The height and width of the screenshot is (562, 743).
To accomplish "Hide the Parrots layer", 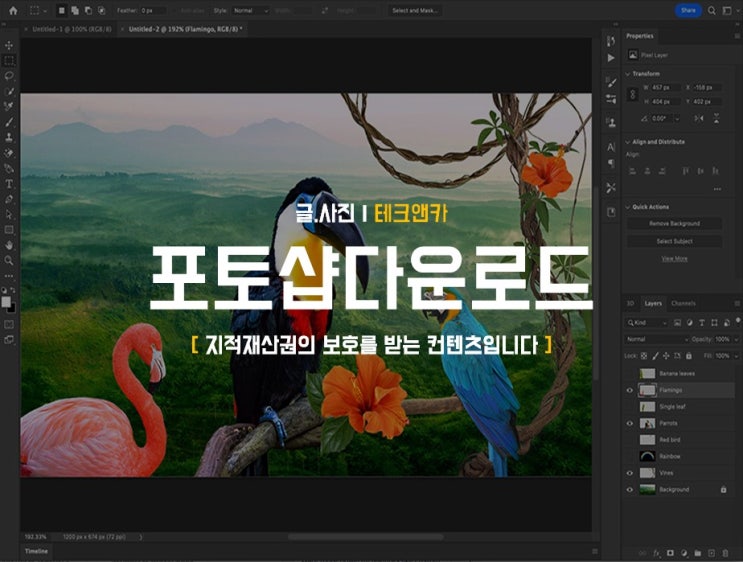I will coord(630,423).
